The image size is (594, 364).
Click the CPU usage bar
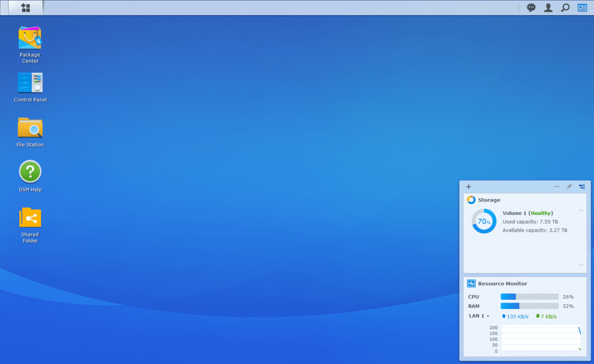coord(529,297)
